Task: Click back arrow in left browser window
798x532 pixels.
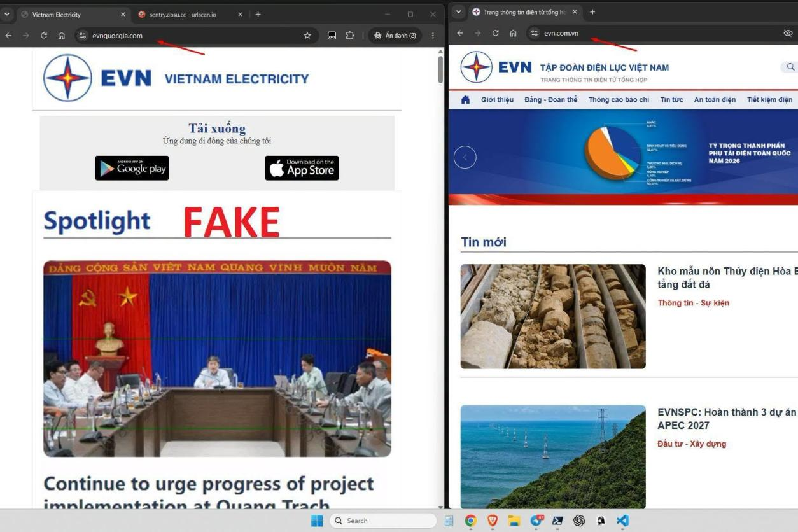Action: pyautogui.click(x=8, y=36)
